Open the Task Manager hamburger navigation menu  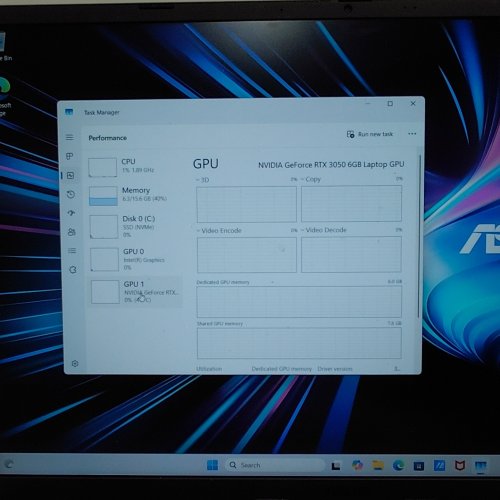(x=70, y=137)
